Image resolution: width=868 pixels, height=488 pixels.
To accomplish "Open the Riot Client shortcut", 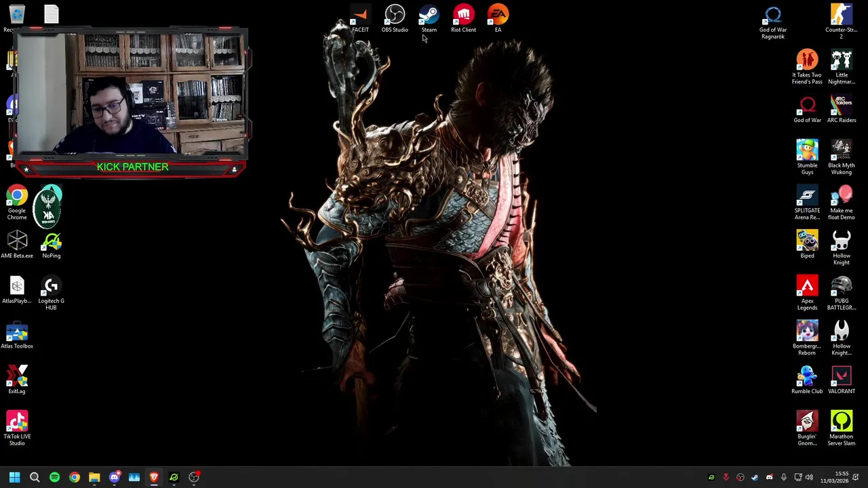I will tap(463, 19).
